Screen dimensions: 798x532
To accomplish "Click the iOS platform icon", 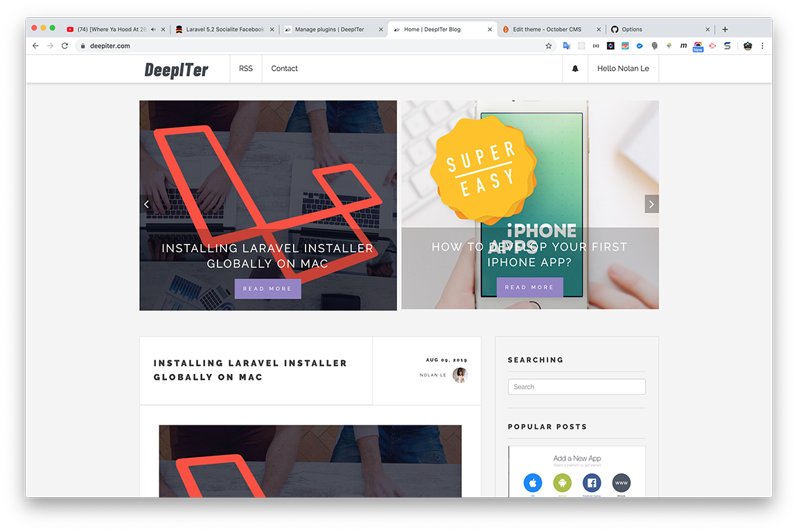I will pyautogui.click(x=533, y=483).
